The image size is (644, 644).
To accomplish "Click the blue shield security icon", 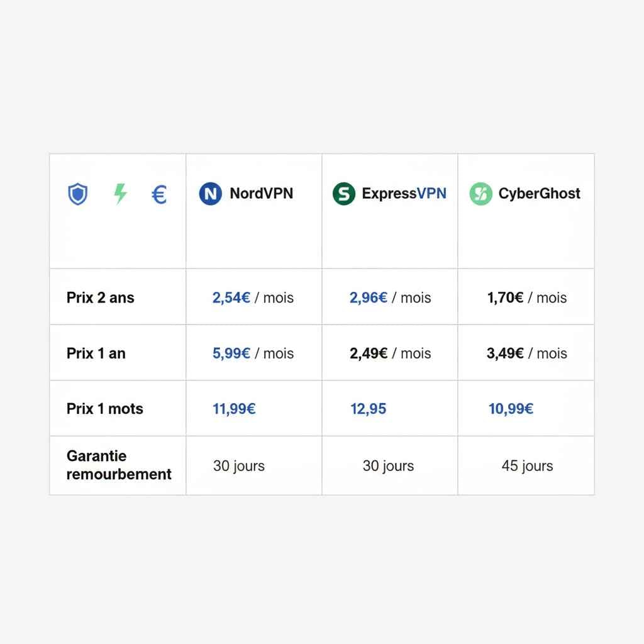I will point(77,194).
